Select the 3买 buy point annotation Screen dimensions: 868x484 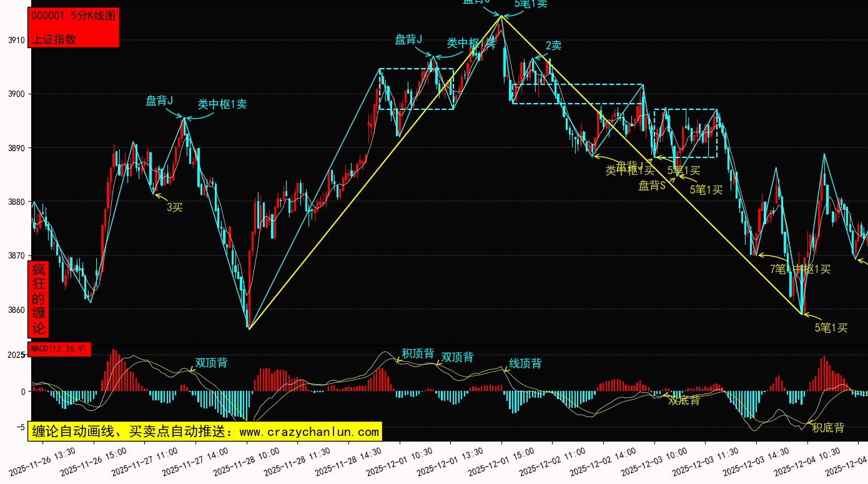pos(174,207)
